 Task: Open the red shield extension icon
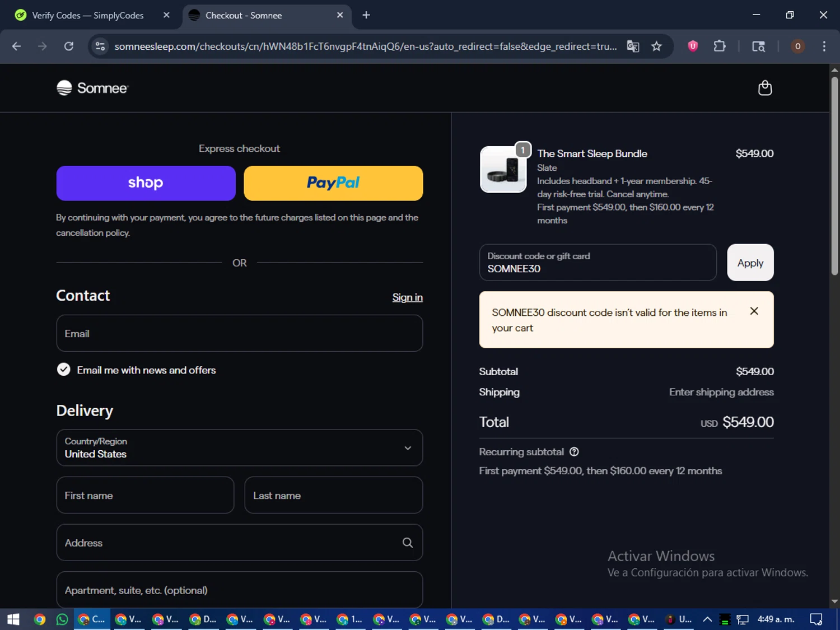pos(693,46)
